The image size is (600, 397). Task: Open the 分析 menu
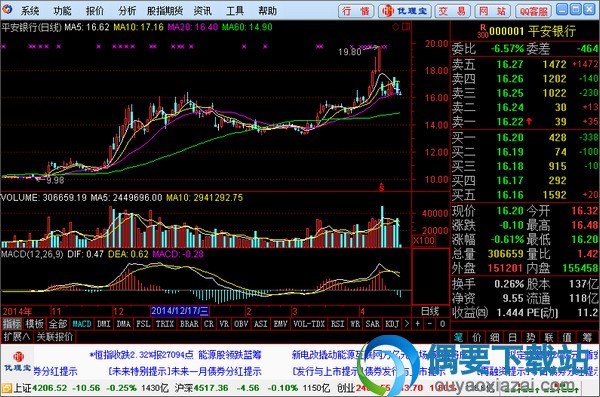click(x=127, y=11)
